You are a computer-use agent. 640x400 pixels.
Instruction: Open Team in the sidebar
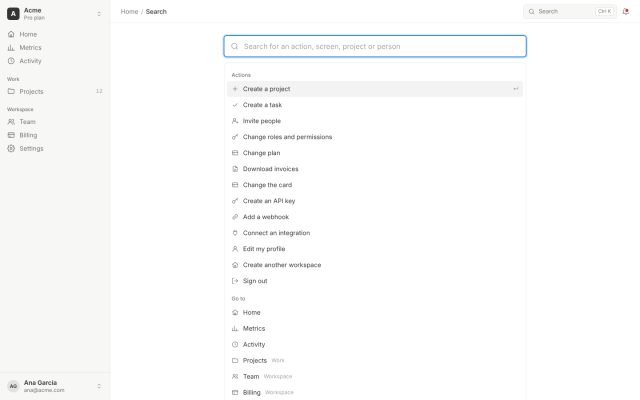[55, 122]
